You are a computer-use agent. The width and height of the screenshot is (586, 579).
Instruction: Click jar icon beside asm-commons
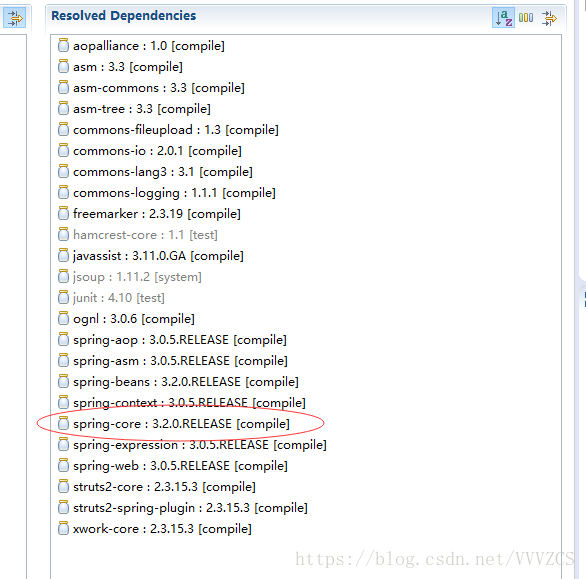coord(64,87)
